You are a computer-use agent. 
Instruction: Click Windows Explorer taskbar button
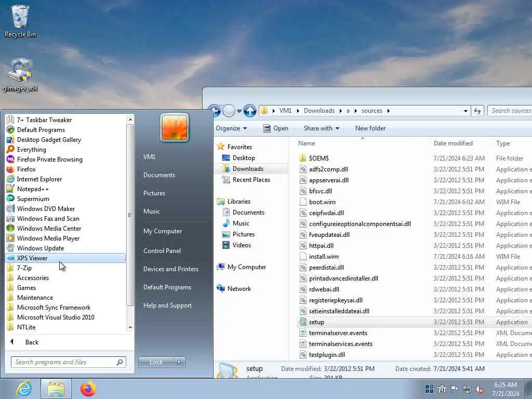coord(56,389)
